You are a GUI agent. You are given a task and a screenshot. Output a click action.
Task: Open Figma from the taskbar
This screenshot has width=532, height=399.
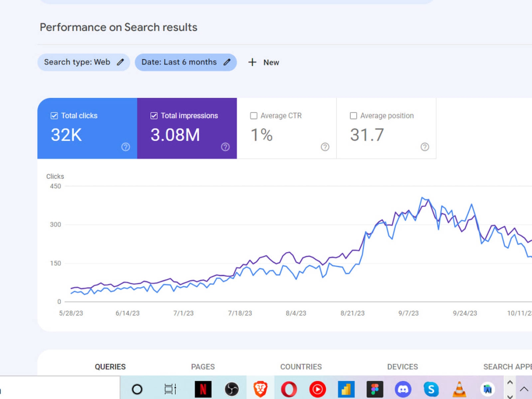[x=375, y=389]
